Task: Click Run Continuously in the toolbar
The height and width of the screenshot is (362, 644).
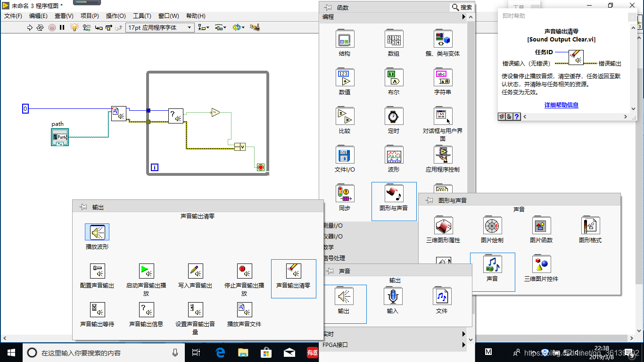Action: point(40,27)
